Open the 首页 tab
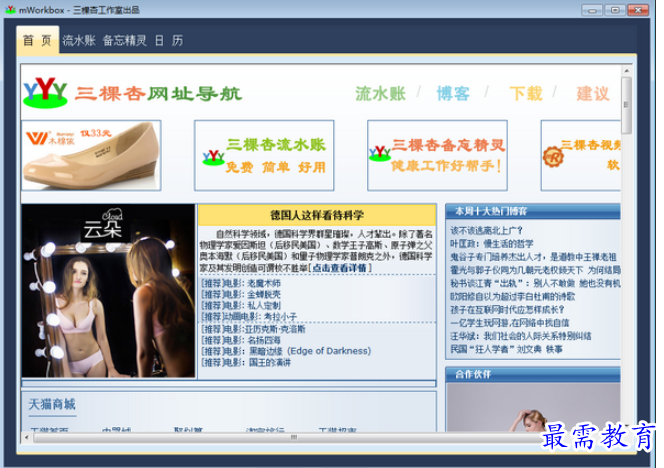 (x=37, y=40)
